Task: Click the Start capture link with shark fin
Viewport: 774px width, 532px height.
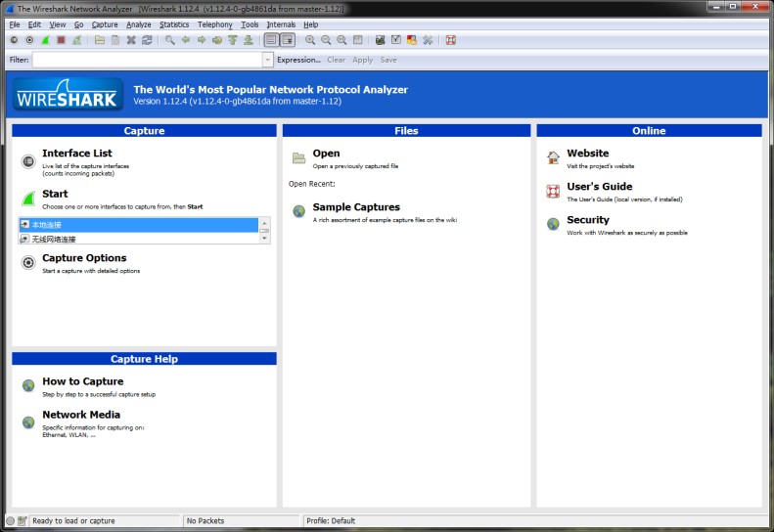Action: coord(55,194)
